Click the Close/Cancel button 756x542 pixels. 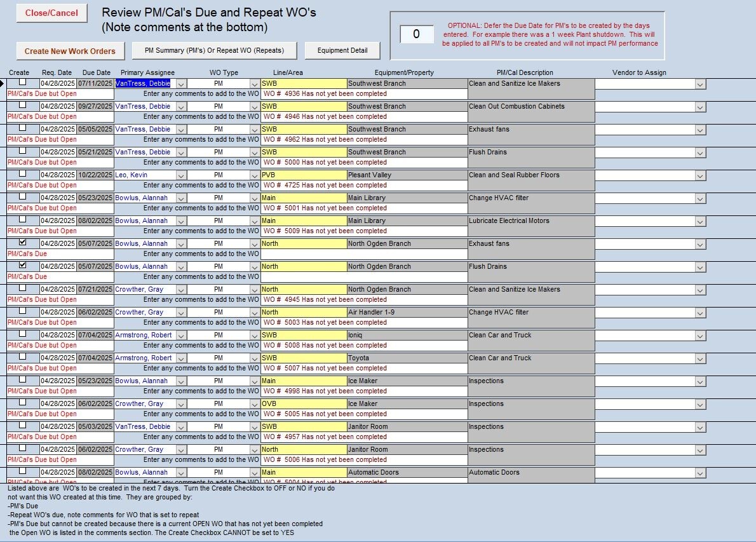tap(51, 13)
